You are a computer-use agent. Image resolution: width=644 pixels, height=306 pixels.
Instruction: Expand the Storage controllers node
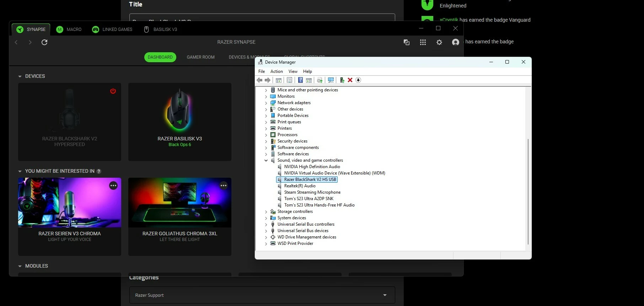(x=266, y=211)
